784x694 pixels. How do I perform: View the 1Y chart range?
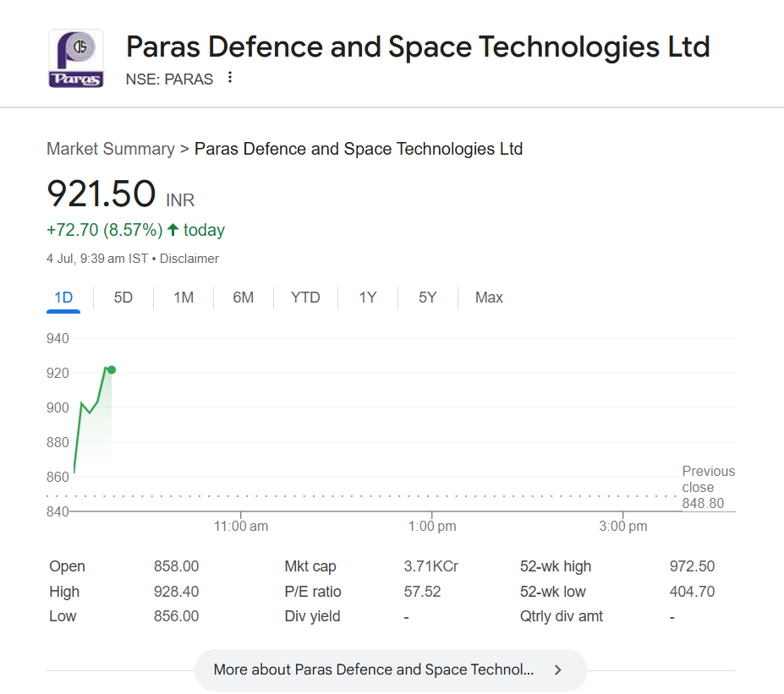(x=368, y=298)
